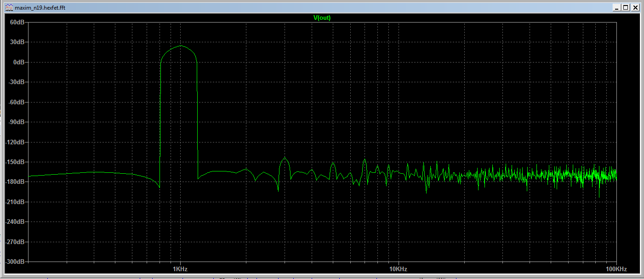
Task: Open the window icon system menu
Action: (x=9, y=8)
